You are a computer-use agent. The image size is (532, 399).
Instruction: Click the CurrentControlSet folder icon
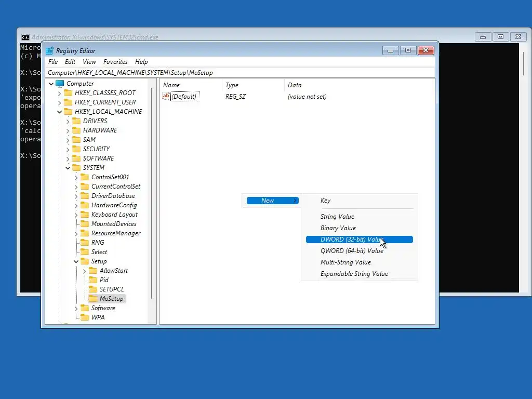(85, 187)
